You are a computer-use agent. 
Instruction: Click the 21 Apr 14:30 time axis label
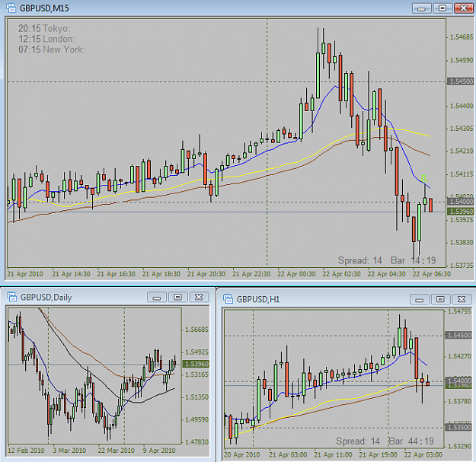(71, 274)
